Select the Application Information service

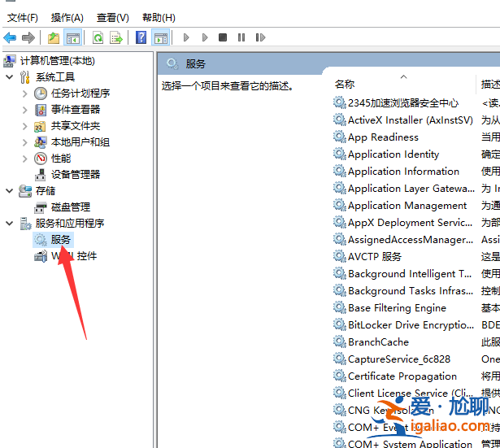[403, 172]
